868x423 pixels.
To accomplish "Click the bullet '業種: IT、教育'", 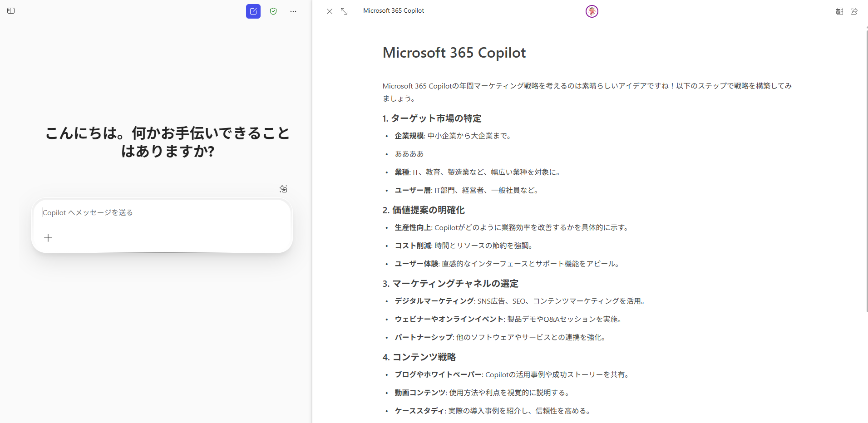I will [478, 172].
